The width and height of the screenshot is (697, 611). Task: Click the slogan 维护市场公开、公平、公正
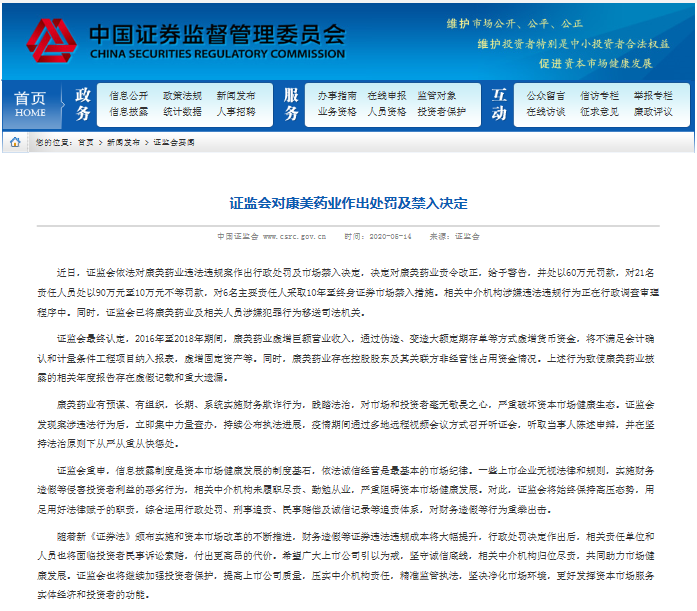point(515,24)
